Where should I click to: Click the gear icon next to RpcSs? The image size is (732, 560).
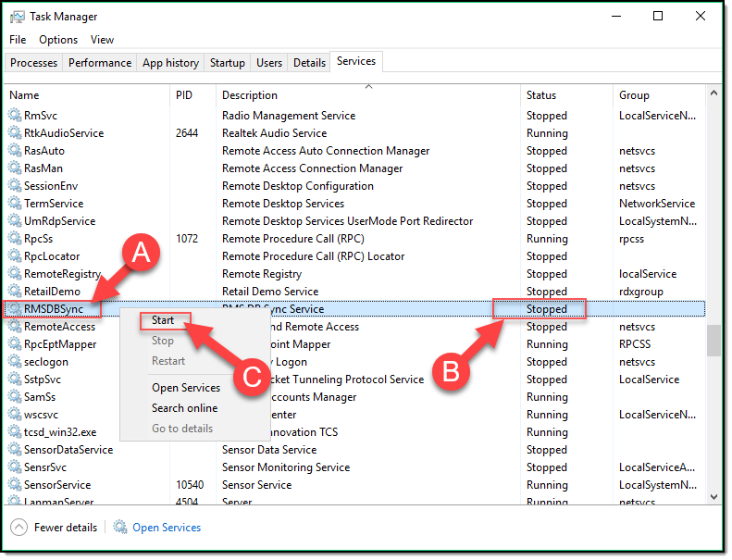(15, 239)
